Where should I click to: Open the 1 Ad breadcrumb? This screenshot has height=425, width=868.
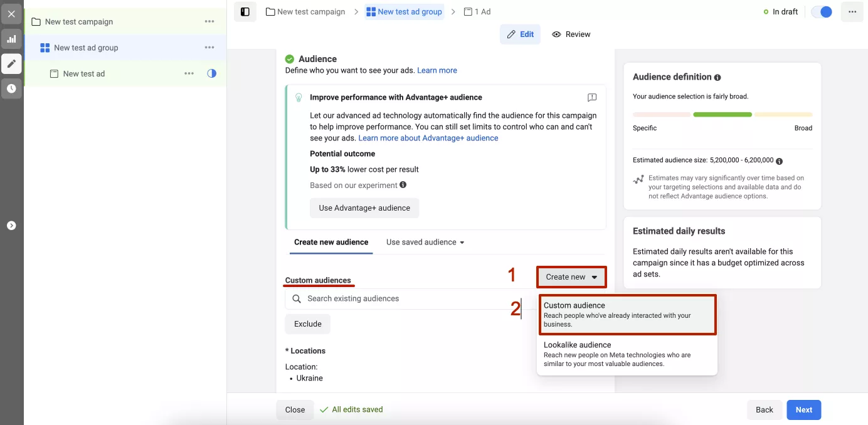(477, 12)
